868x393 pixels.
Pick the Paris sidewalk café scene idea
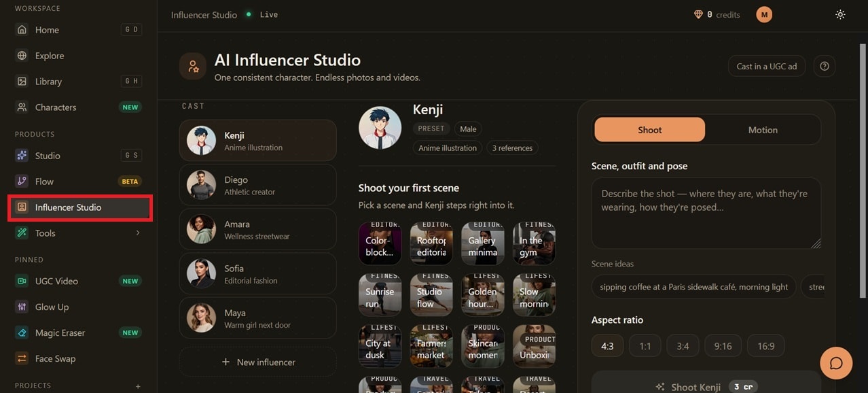tap(693, 287)
